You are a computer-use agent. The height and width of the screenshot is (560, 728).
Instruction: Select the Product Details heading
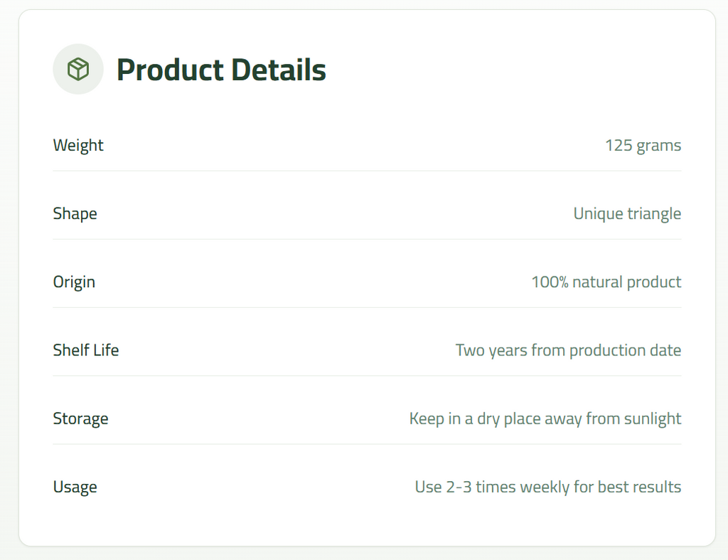222,69
